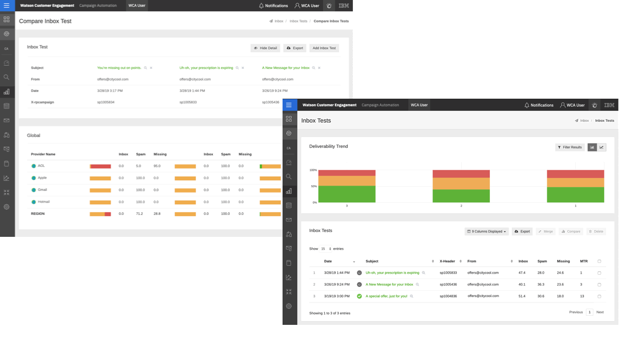Open bar chart reports icon in Inbox Tests sidebar
Screen dimensions: 644x359
coord(289,191)
